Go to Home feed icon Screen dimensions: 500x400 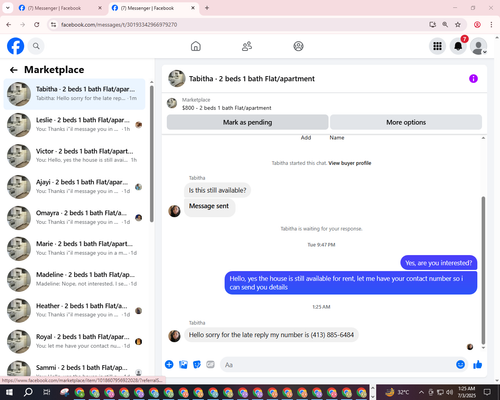196,46
